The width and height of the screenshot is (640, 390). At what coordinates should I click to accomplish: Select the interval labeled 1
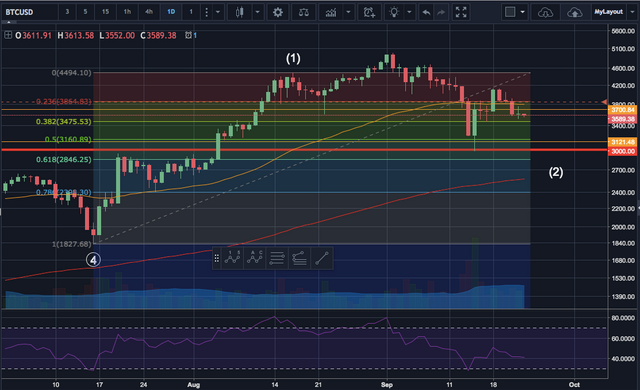pos(191,12)
